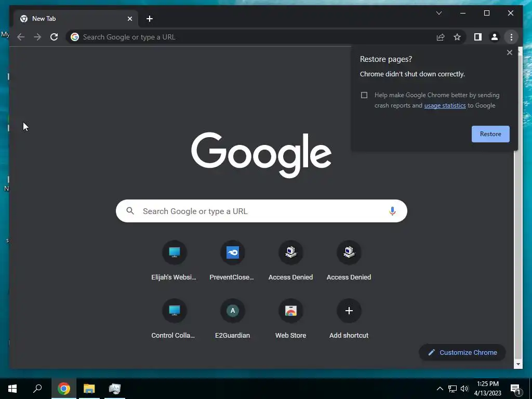The image size is (532, 399).
Task: Maximize the Chrome window
Action: 486,13
